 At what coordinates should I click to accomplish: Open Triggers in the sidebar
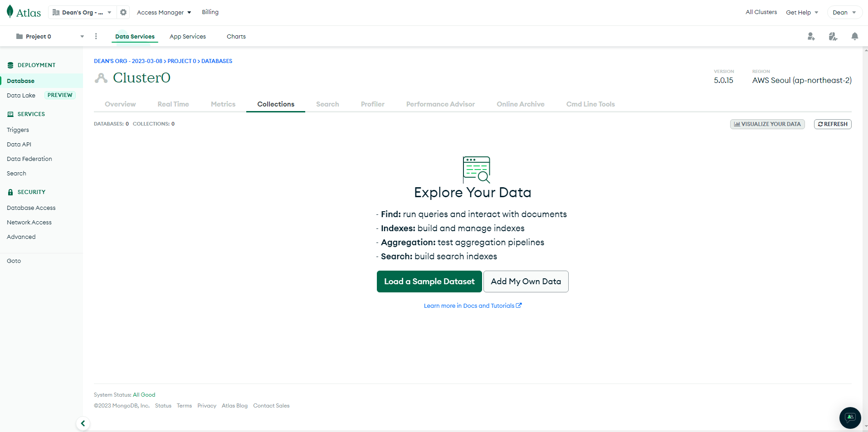(18, 130)
